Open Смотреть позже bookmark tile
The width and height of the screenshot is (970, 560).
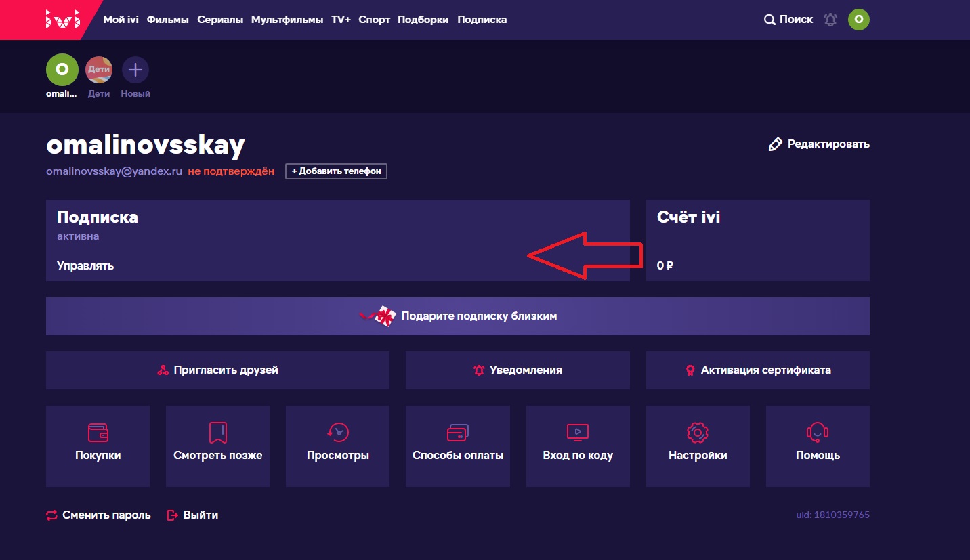218,446
